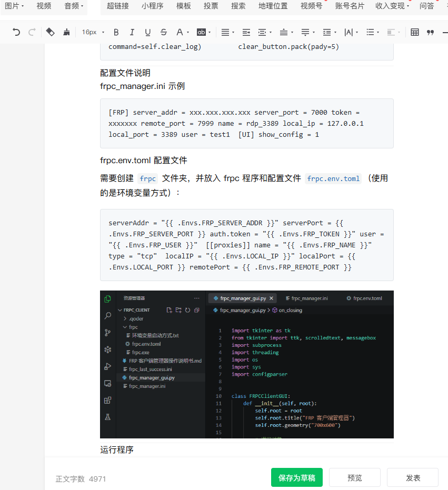Activate the format painter brush

[66, 32]
